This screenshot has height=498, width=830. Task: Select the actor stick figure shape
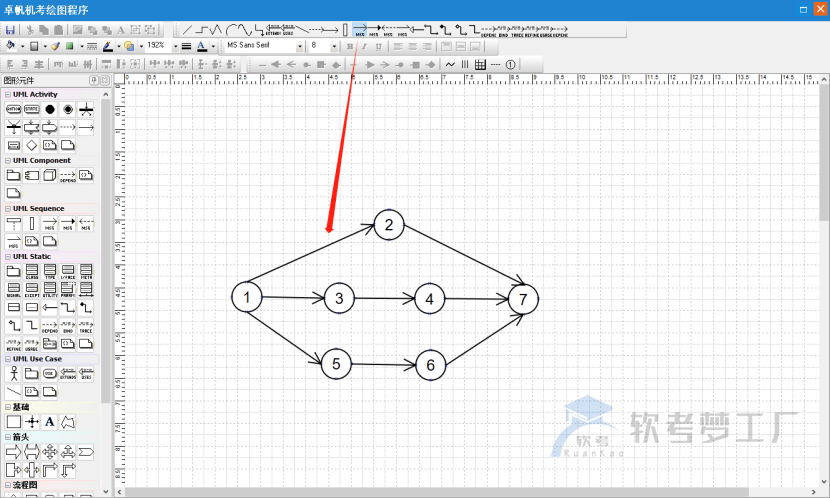(x=13, y=373)
